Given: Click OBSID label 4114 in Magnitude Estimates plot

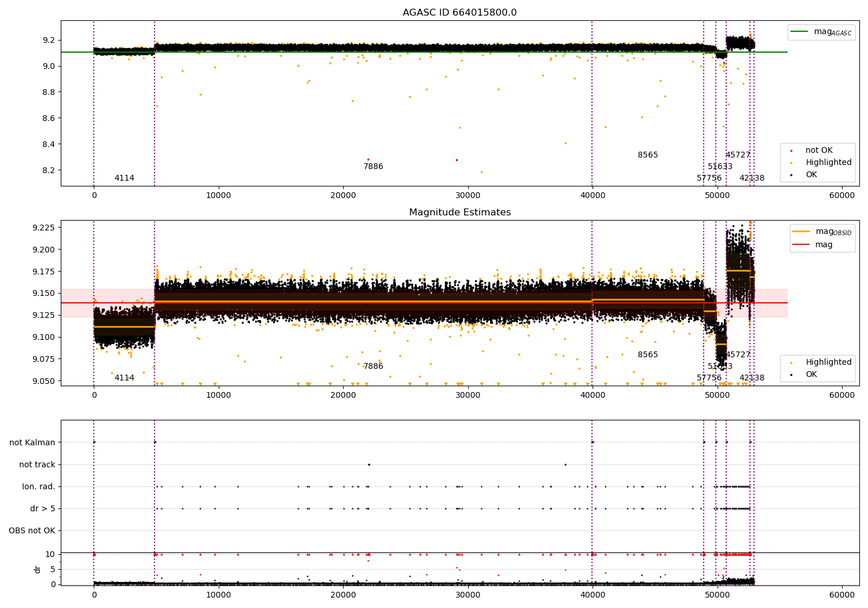Looking at the screenshot, I should tap(124, 378).
